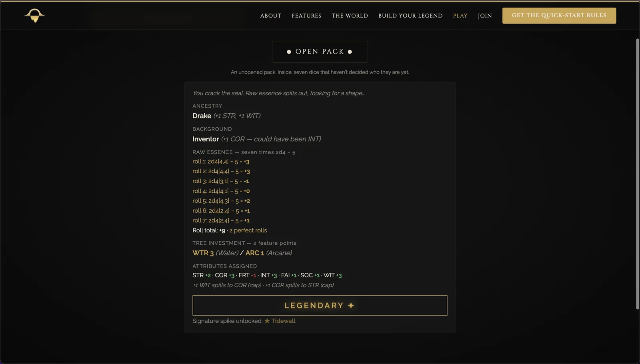Click the site logo emblem
The width and height of the screenshot is (640, 364).
coord(34,16)
